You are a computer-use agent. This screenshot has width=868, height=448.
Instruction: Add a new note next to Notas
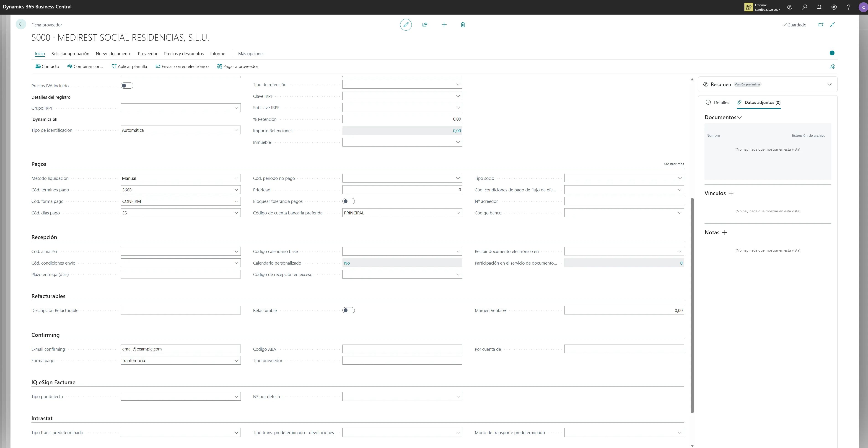click(x=724, y=232)
